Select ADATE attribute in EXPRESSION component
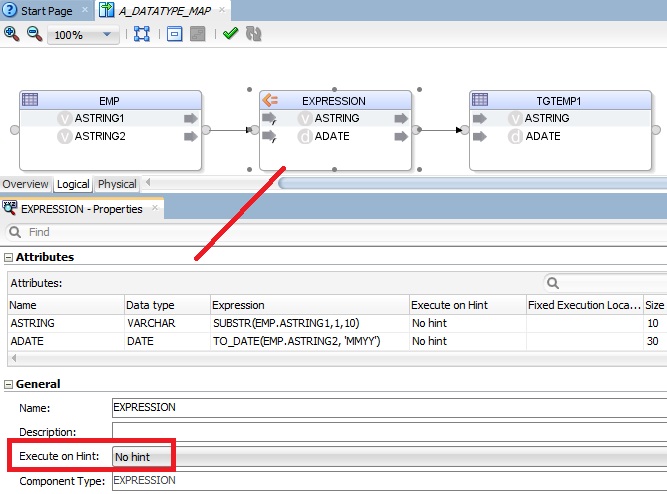This screenshot has height=494, width=667. [332, 136]
